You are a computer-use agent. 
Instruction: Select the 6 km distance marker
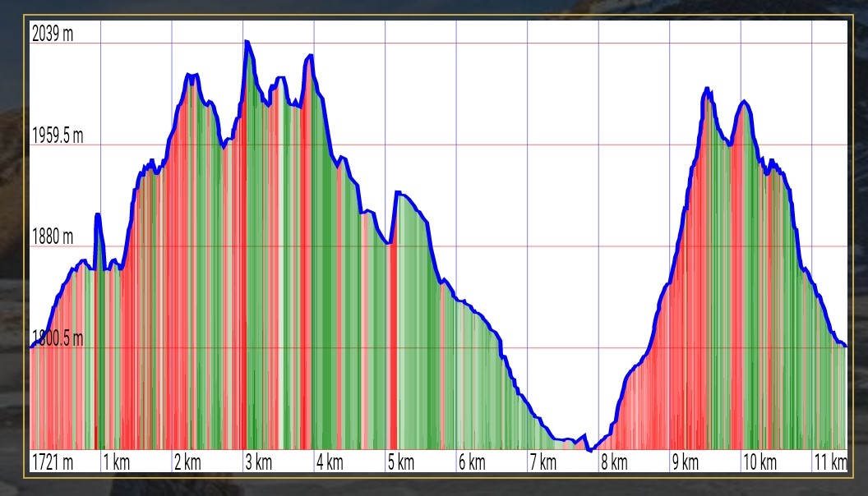pos(472,462)
